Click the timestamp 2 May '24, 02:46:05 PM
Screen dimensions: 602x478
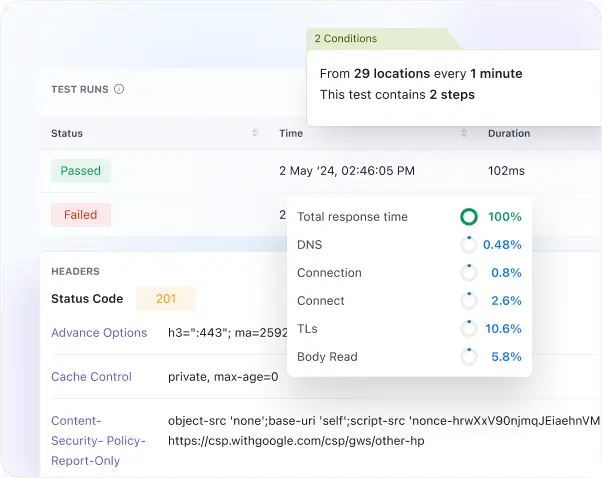click(347, 170)
